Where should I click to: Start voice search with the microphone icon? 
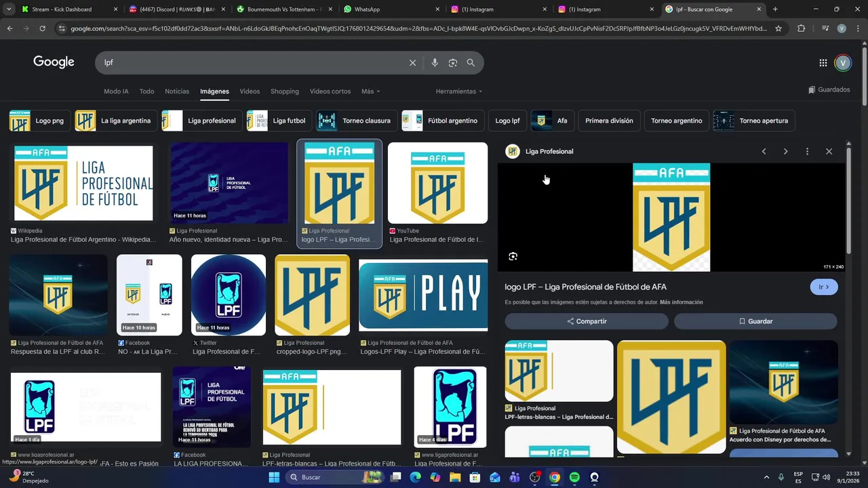435,62
